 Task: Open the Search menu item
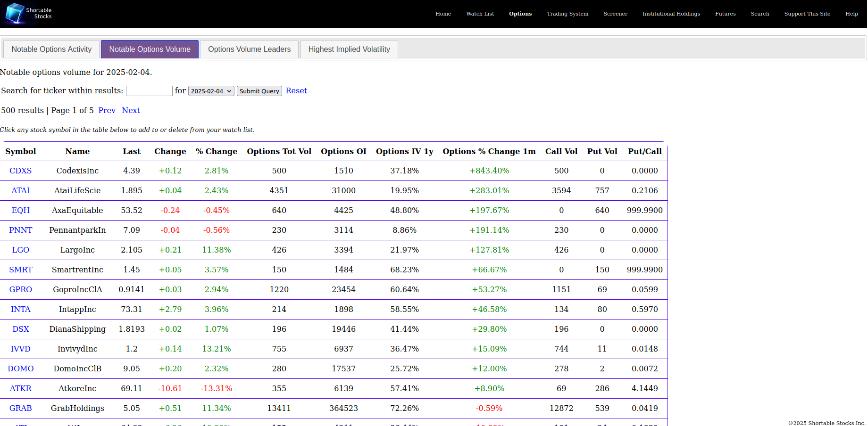[x=760, y=14]
